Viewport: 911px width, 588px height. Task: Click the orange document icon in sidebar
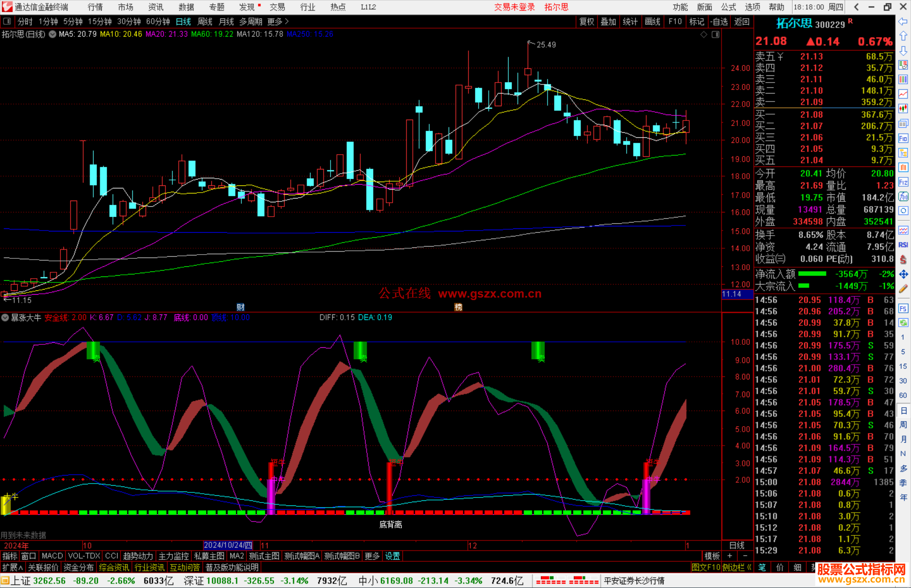pyautogui.click(x=903, y=167)
